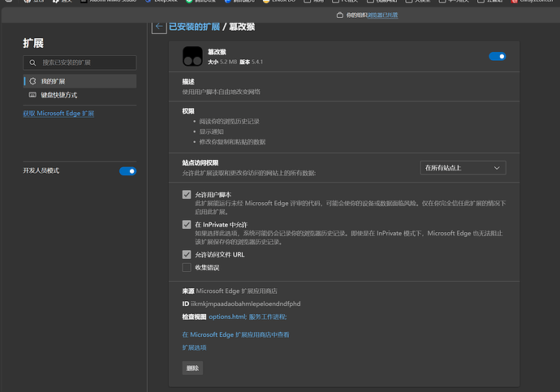Go back with the arrow beside 已安装的扩展
560x392 pixels.
click(x=159, y=27)
